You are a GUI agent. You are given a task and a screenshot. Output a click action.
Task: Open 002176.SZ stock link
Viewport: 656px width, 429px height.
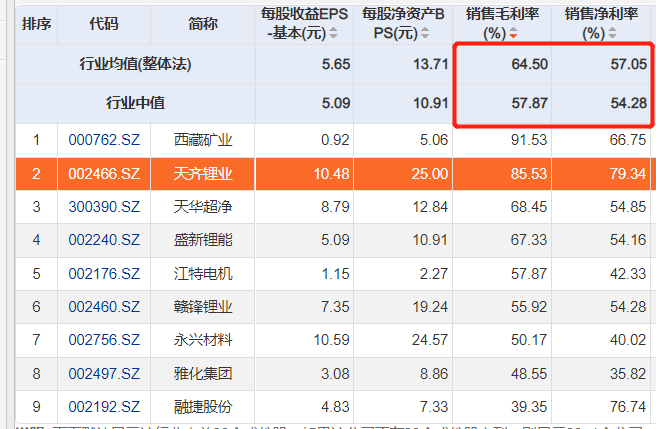[x=104, y=273]
